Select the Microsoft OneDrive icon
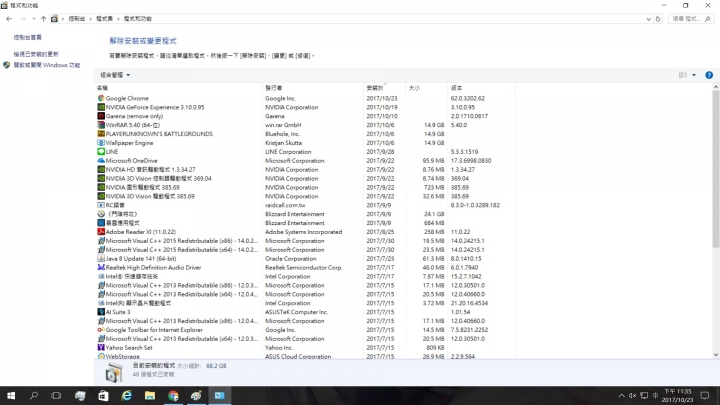The height and width of the screenshot is (405, 720). [101, 161]
